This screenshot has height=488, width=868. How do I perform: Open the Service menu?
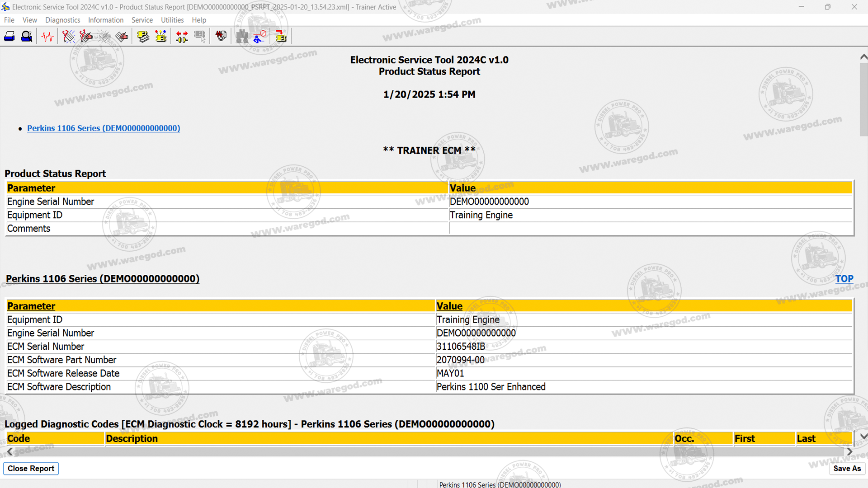click(x=142, y=20)
